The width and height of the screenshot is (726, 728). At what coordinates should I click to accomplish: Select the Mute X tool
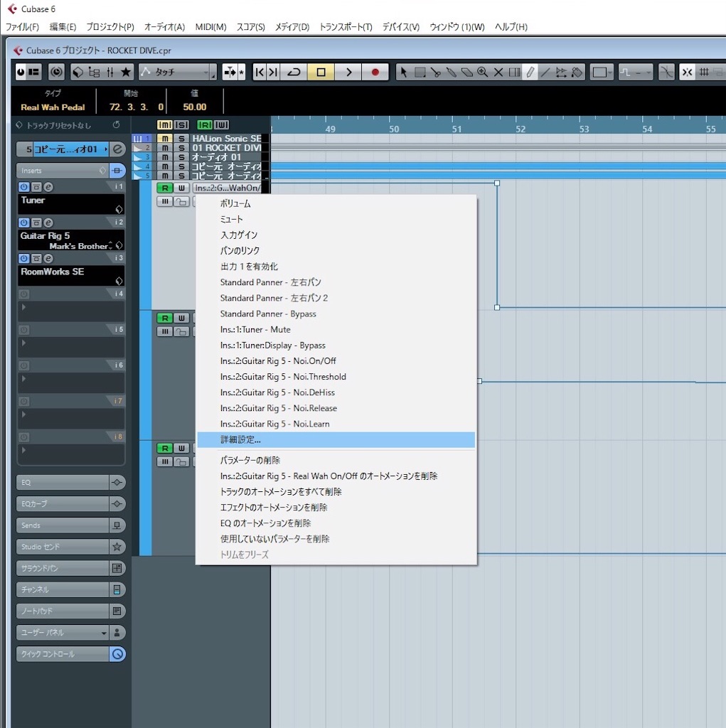pos(498,72)
